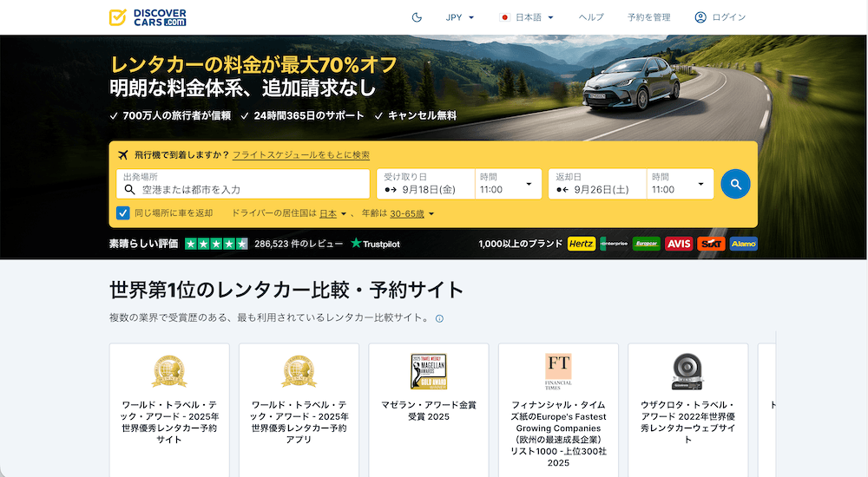Click the user account icon
Screen dimensions: 868x477
click(x=700, y=17)
